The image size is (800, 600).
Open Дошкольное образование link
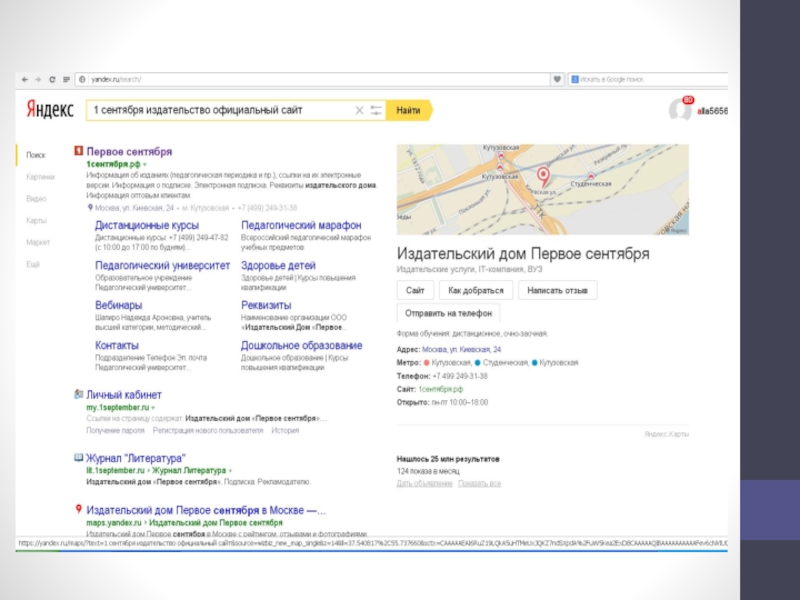point(302,345)
